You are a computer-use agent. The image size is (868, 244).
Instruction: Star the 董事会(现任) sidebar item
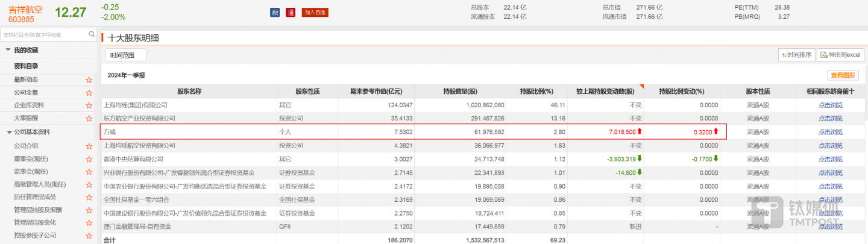point(89,159)
